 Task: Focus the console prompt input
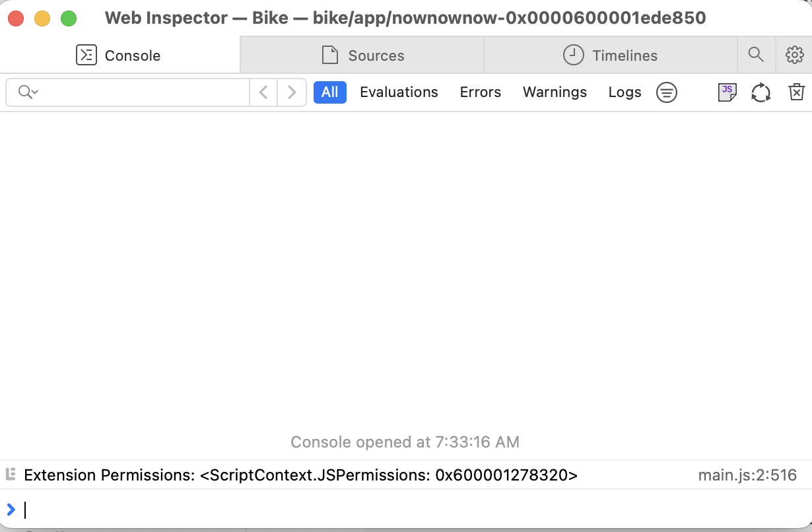(x=416, y=510)
